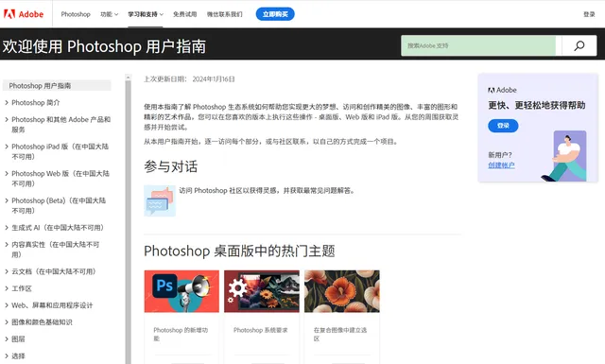Screen dimensions: 605x364
Task: Focus the 搜索Adobe支持 search field
Action: pyautogui.click(x=478, y=46)
